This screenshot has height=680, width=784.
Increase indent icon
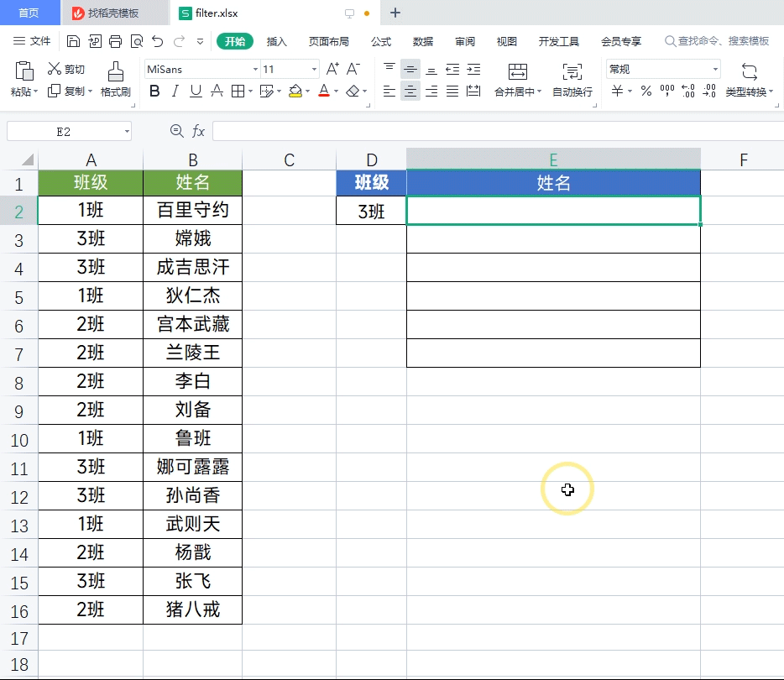click(x=473, y=69)
